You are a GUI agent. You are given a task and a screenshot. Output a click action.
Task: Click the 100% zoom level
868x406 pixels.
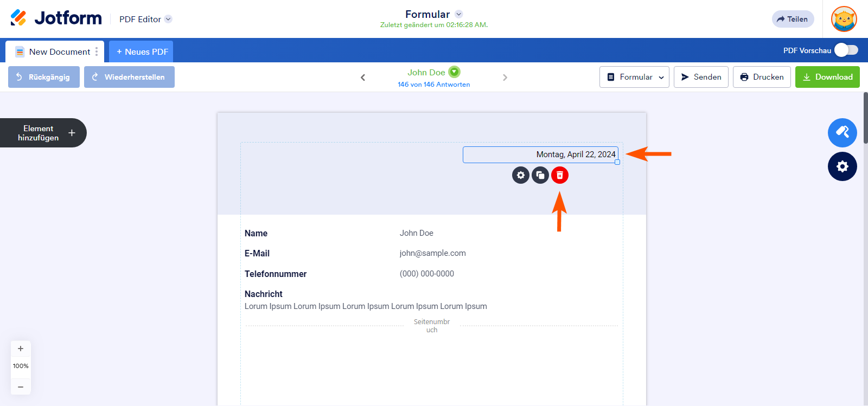[x=21, y=366]
